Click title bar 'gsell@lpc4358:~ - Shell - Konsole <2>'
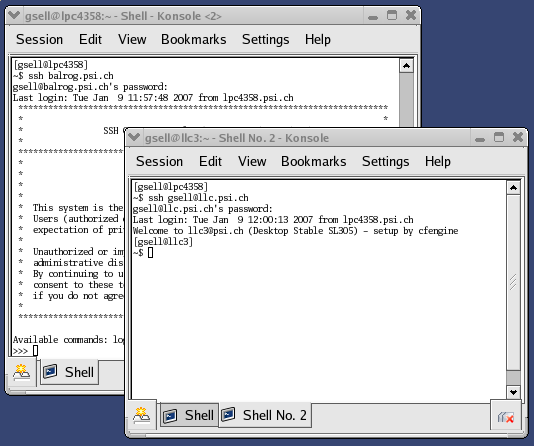The height and width of the screenshot is (446, 534). pyautogui.click(x=123, y=16)
